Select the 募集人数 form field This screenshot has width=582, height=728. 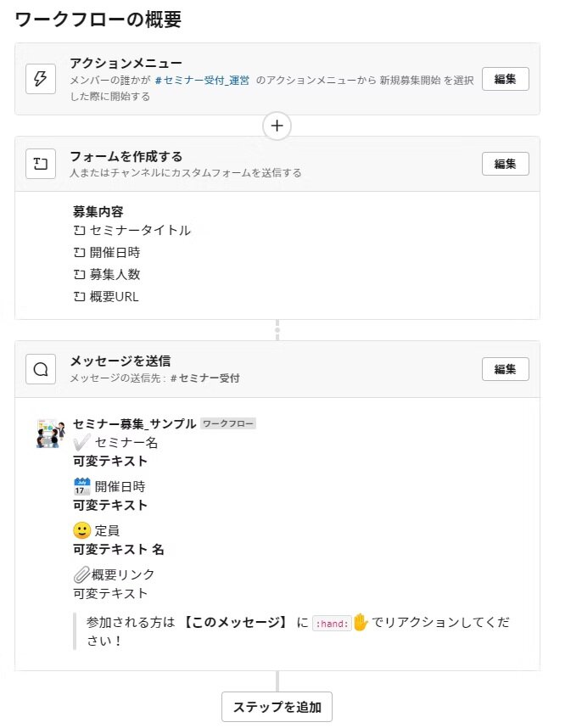point(115,274)
